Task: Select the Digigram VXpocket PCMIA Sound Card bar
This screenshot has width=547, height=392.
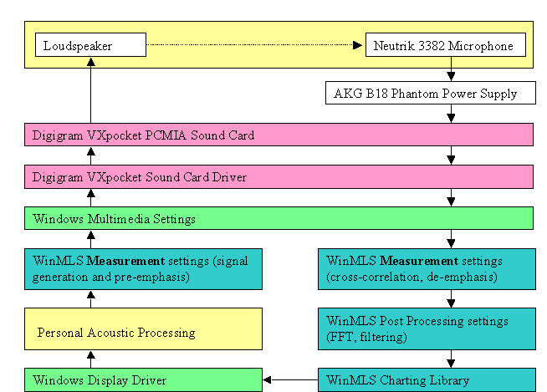Action: point(279,135)
